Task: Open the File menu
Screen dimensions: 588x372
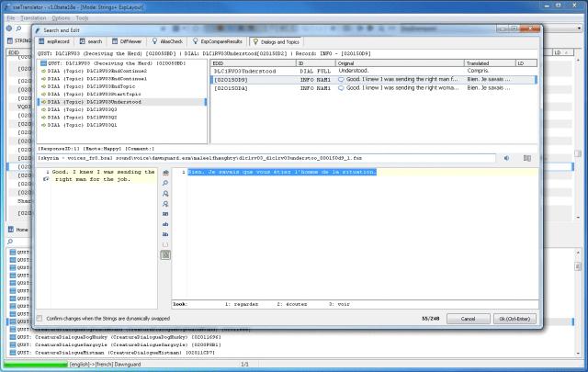Action: coord(11,18)
